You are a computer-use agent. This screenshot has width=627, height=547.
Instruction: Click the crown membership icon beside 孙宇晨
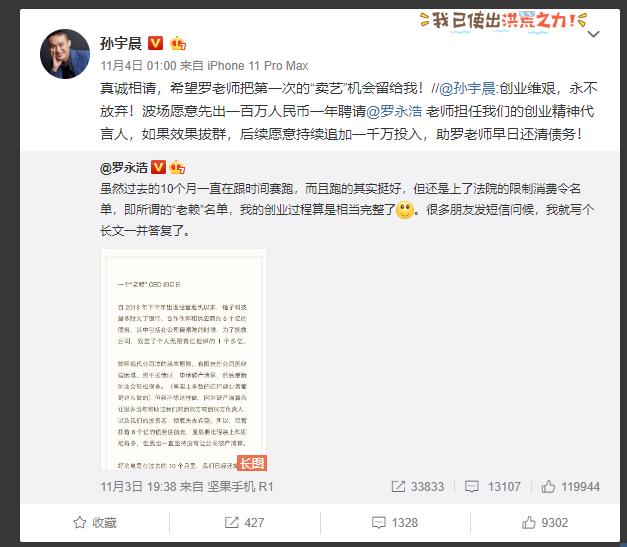click(178, 43)
